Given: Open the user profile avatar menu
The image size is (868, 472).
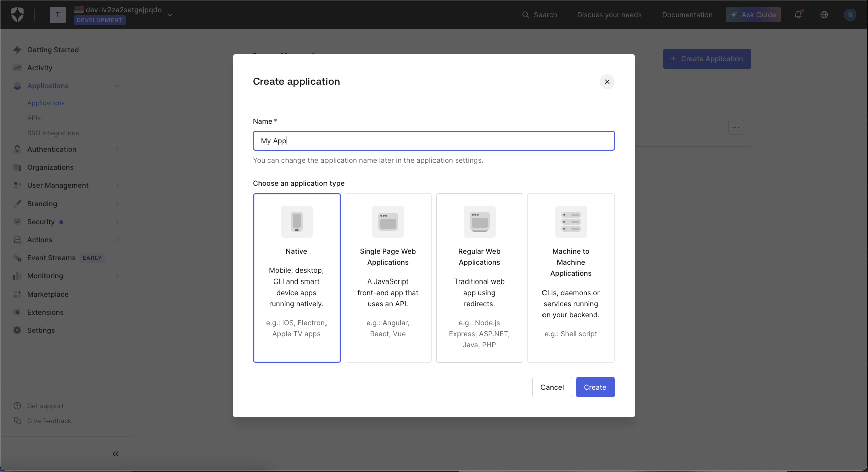Looking at the screenshot, I should click(850, 15).
